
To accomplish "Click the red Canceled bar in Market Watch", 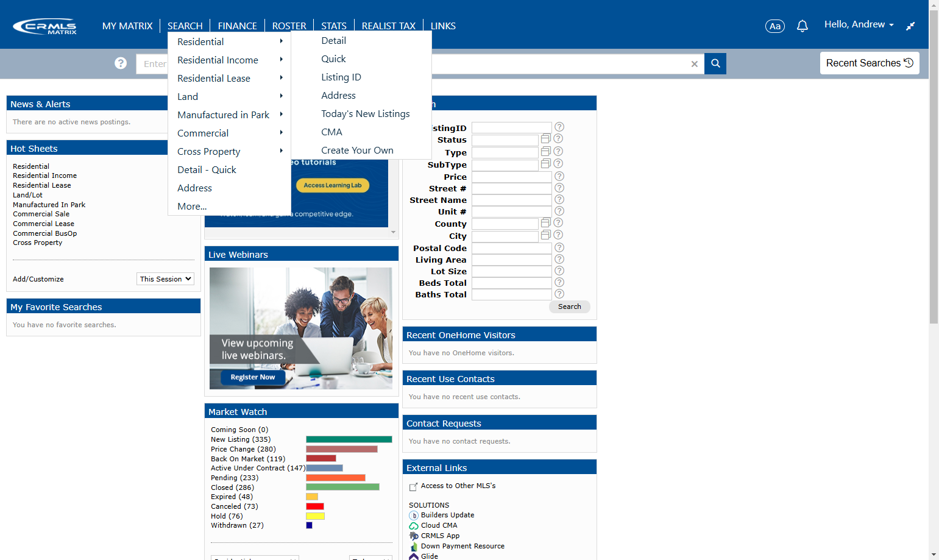I will pyautogui.click(x=315, y=506).
